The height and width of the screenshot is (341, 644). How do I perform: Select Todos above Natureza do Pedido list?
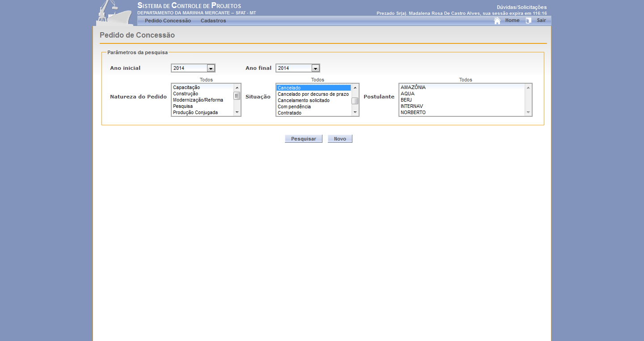206,80
